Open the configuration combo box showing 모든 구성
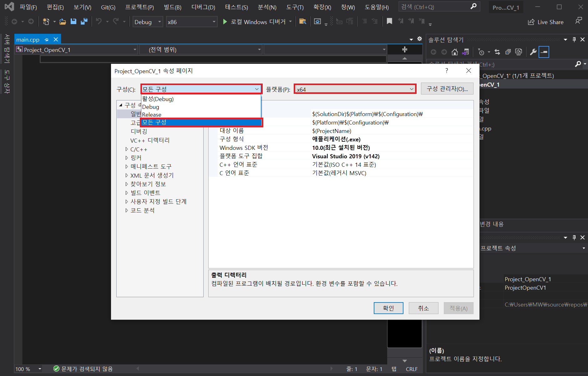This screenshot has width=588, height=376. click(x=201, y=89)
